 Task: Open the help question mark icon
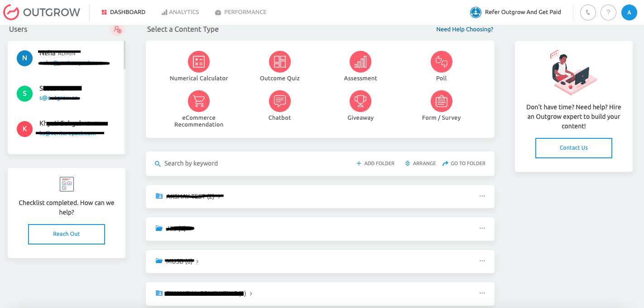coord(608,12)
